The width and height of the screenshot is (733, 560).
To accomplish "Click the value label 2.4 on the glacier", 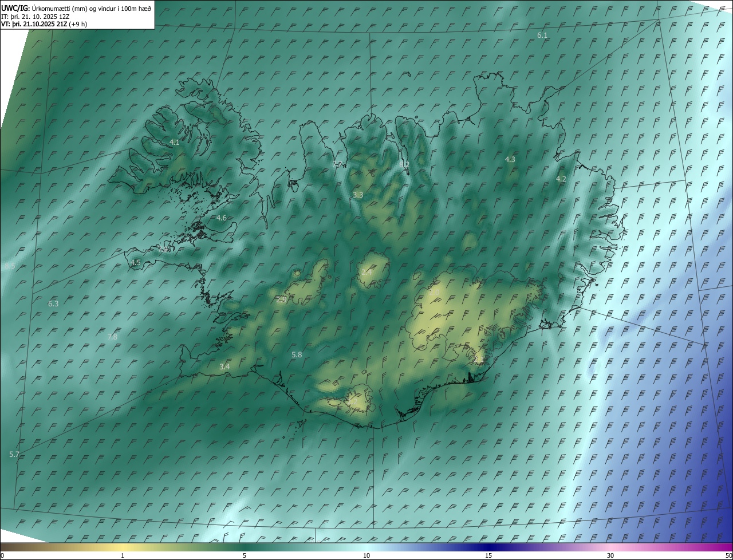I will [366, 272].
